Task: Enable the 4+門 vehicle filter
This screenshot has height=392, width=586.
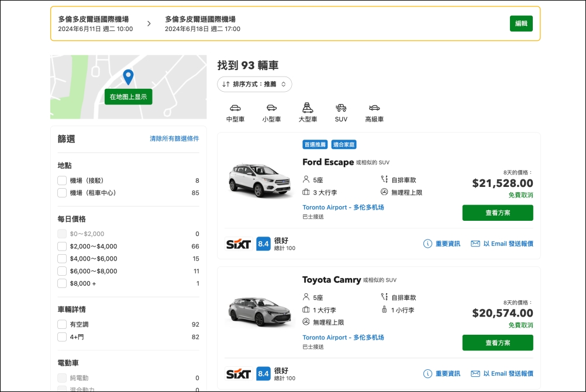Action: 62,337
